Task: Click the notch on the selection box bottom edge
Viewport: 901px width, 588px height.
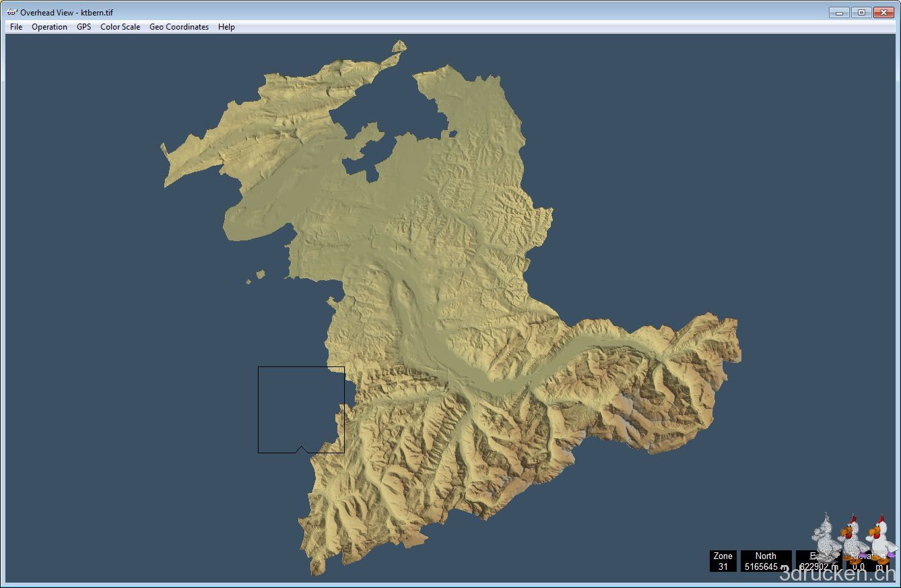Action: tap(301, 449)
